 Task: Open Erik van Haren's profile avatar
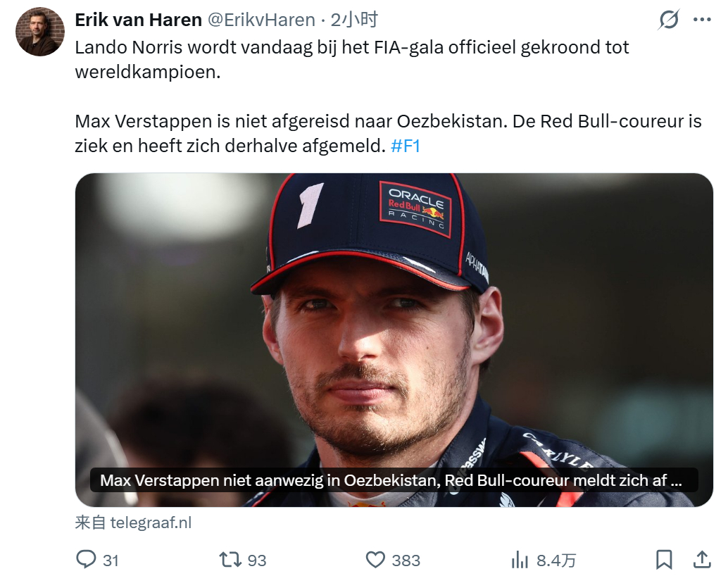(40, 32)
